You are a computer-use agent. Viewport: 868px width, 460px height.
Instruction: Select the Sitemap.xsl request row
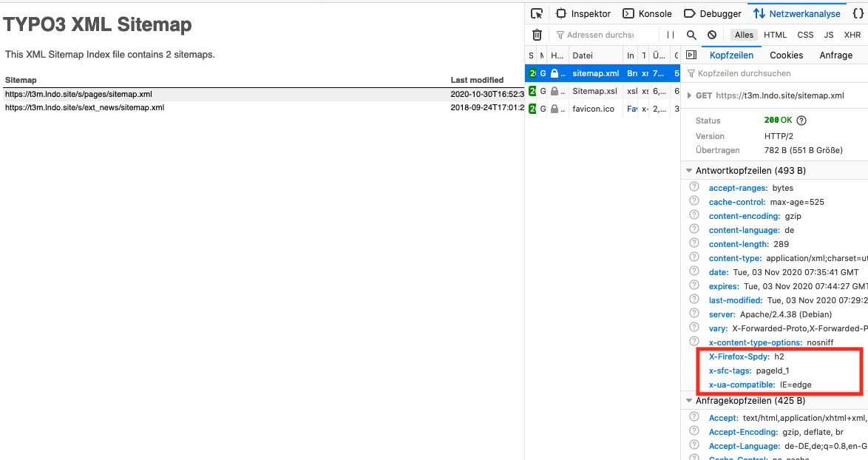[x=603, y=91]
